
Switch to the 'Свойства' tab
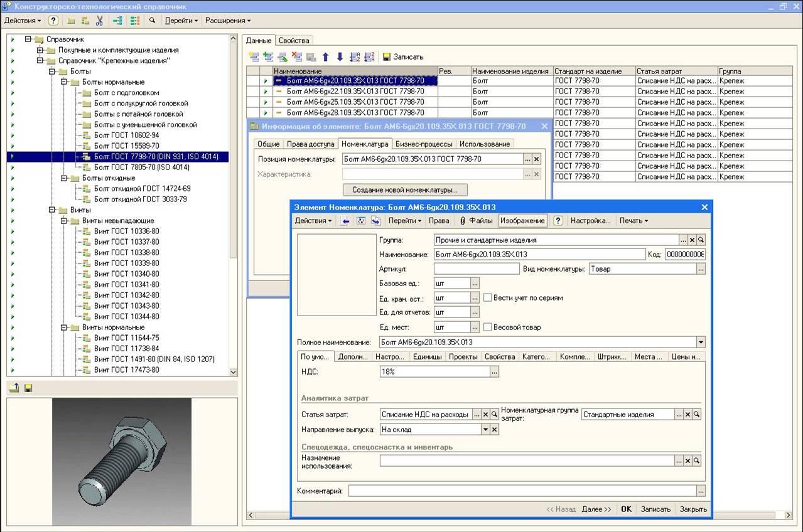click(294, 40)
